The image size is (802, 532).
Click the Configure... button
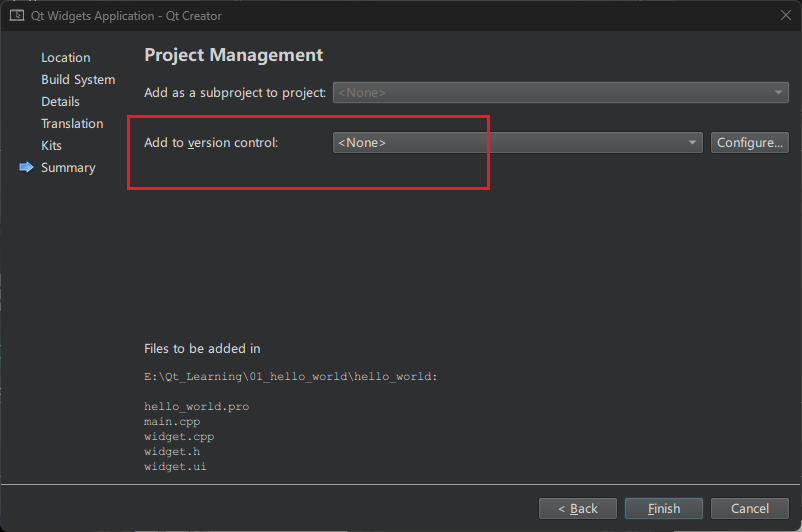(749, 143)
